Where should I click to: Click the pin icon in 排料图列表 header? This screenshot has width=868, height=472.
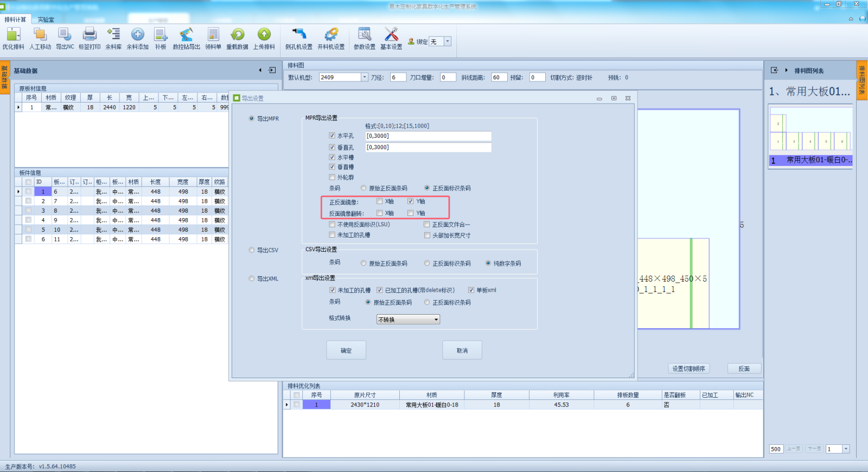(774, 70)
